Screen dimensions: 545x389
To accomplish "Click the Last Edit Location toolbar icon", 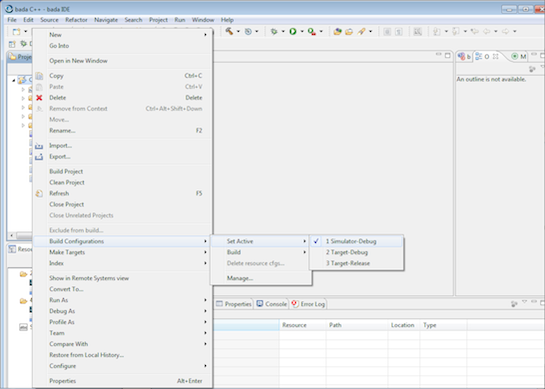I will click(x=474, y=32).
